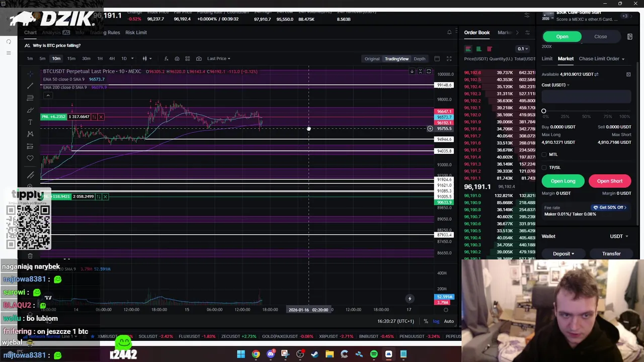The width and height of the screenshot is (644, 362).
Task: Open the Indicators fx menu
Action: pos(166,58)
